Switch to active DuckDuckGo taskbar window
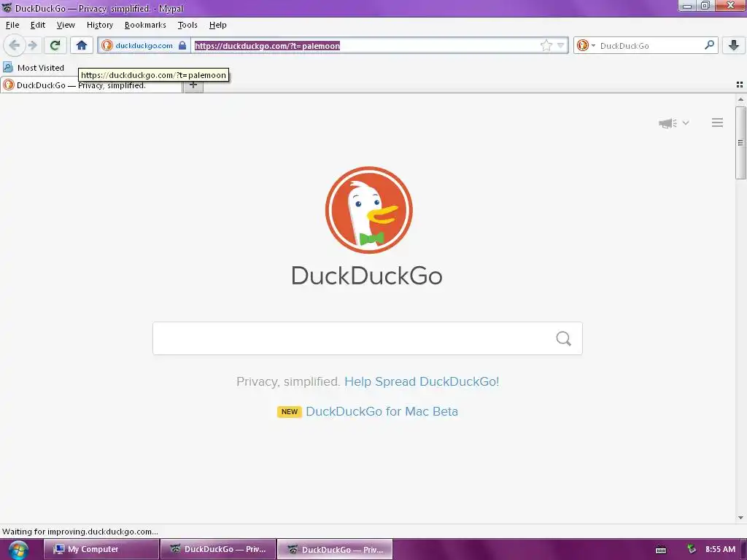This screenshot has height=560, width=747. pos(335,549)
